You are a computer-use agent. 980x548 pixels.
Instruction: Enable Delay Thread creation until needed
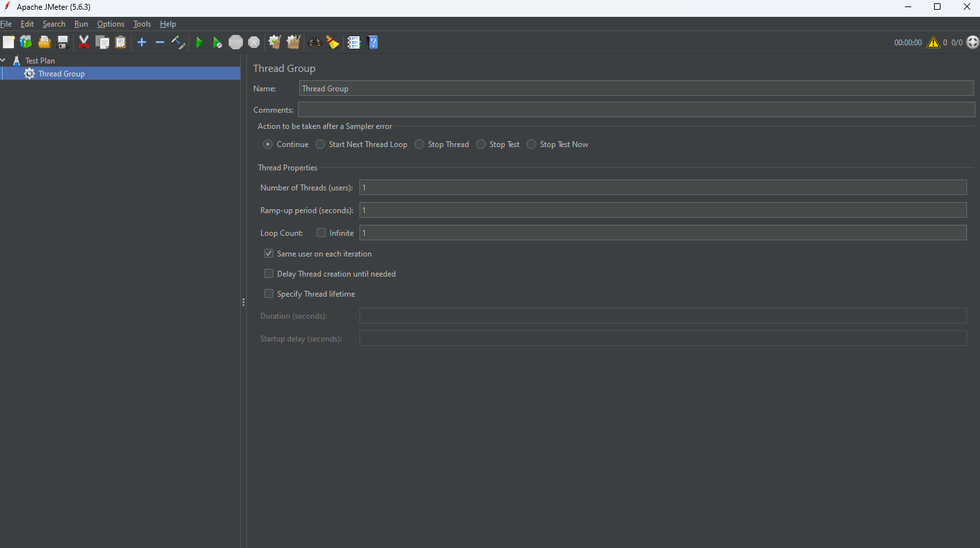(x=268, y=273)
